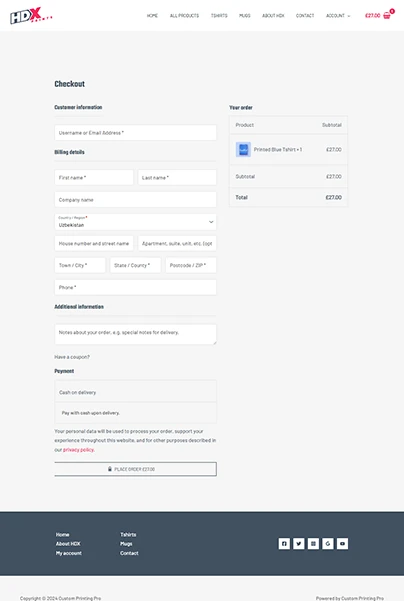
Task: Open All Products in top menu
Action: (184, 16)
